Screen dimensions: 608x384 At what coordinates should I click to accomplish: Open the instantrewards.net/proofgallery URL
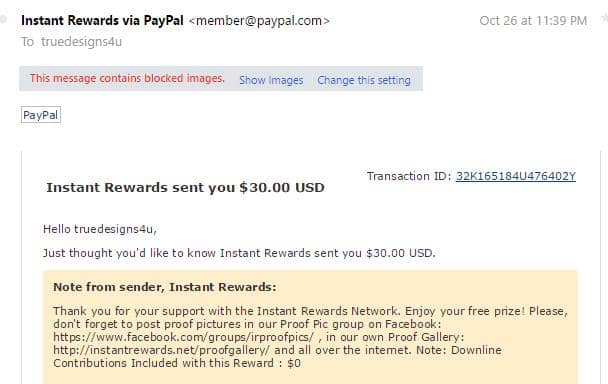pyautogui.click(x=161, y=350)
